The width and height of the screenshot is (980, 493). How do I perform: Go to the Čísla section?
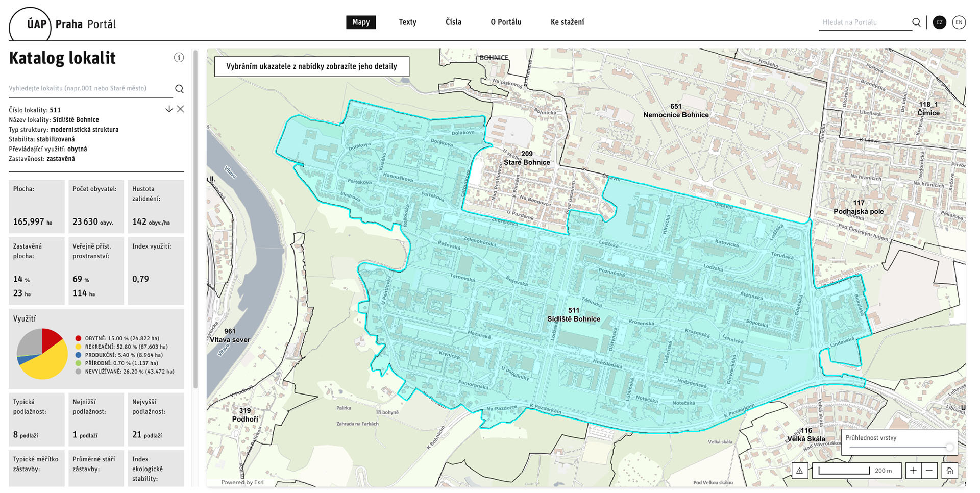453,22
